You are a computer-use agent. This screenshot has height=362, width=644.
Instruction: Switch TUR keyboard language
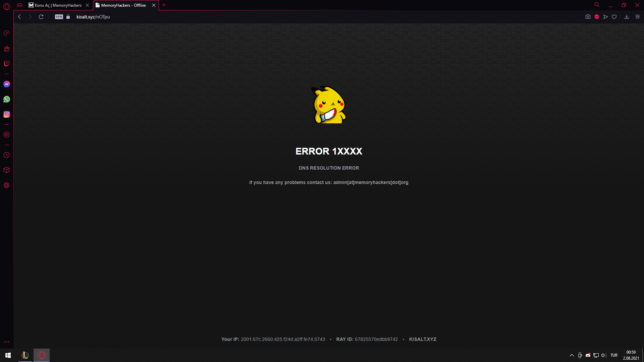pos(614,355)
